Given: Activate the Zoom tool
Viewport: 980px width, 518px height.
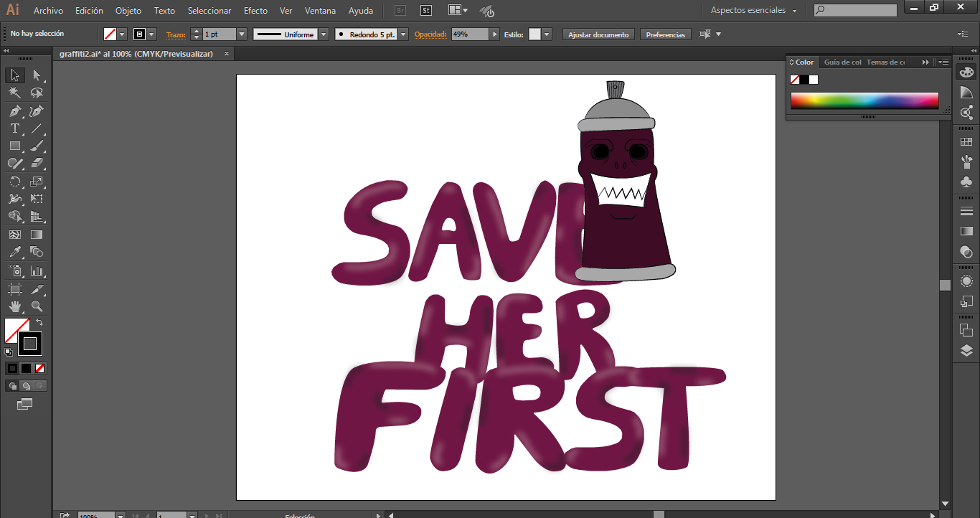Looking at the screenshot, I should coord(37,307).
